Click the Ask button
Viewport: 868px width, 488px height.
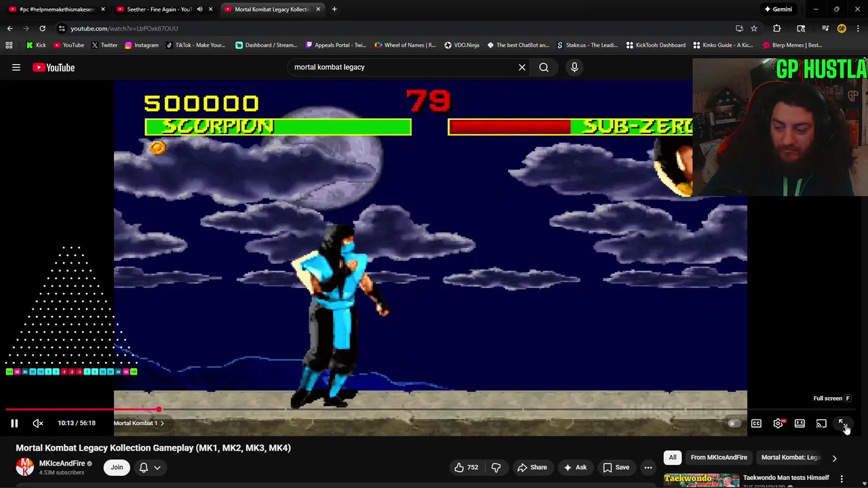574,467
